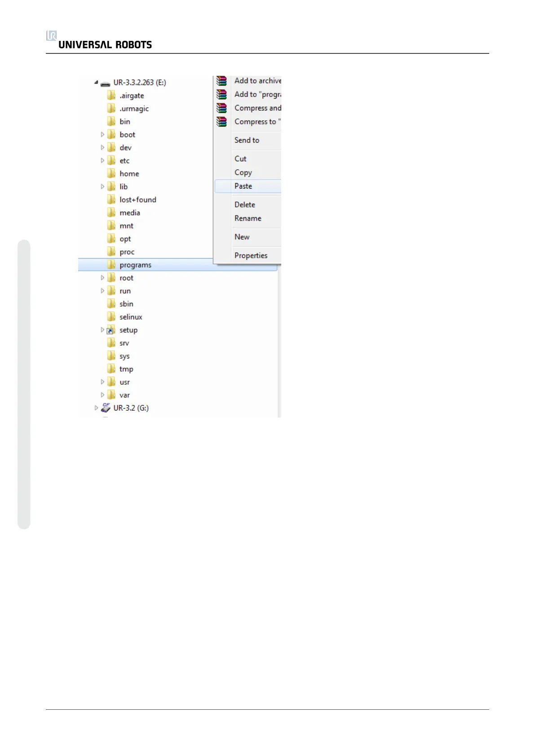Select the lib folder name
535x756 pixels.
[124, 187]
